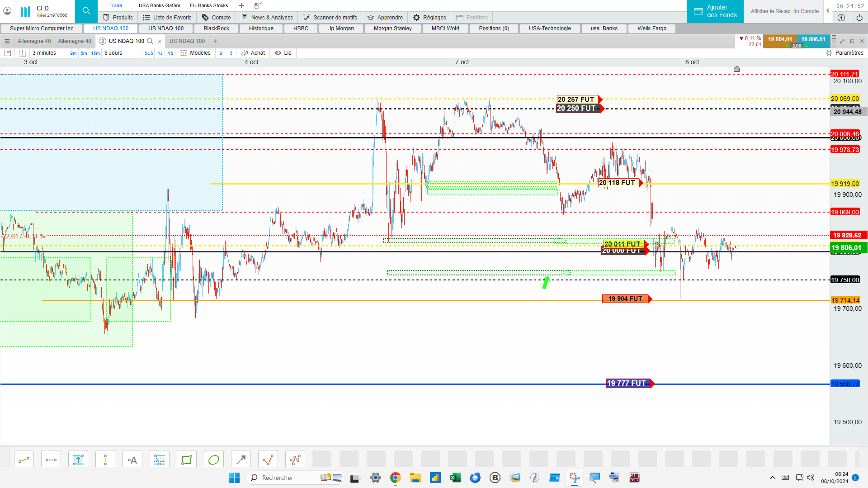Select the horizontal line drawing tool

(51, 460)
